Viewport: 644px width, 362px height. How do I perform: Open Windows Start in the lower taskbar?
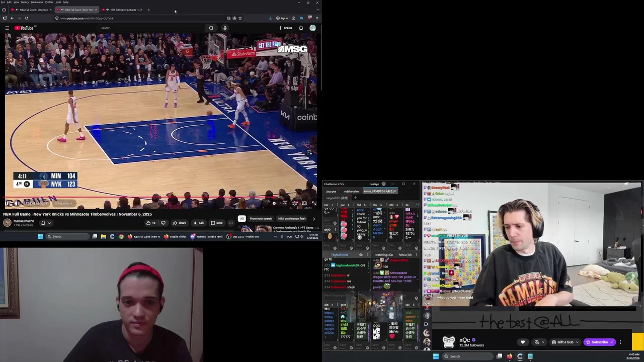coord(436,356)
